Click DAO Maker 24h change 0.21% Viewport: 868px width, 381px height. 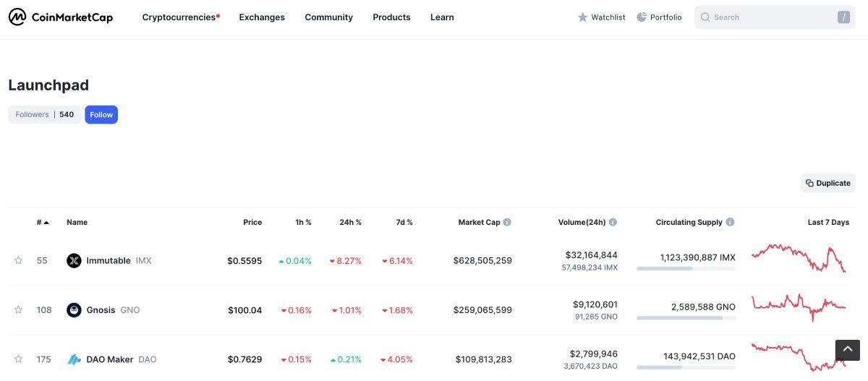(345, 359)
